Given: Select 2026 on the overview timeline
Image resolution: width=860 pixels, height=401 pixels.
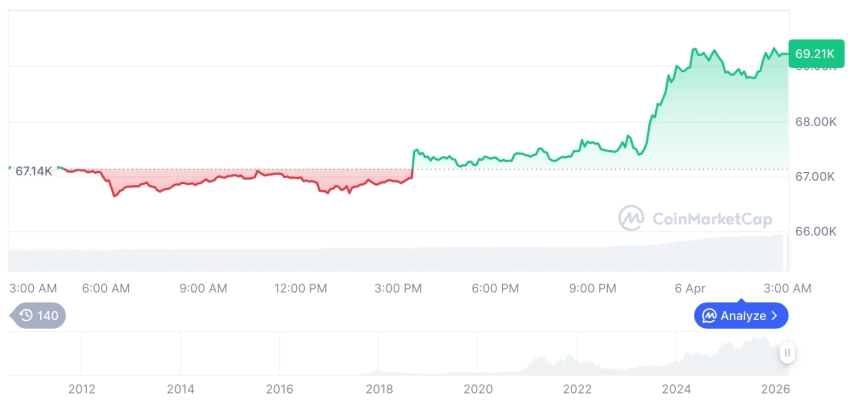Looking at the screenshot, I should pyautogui.click(x=776, y=389).
